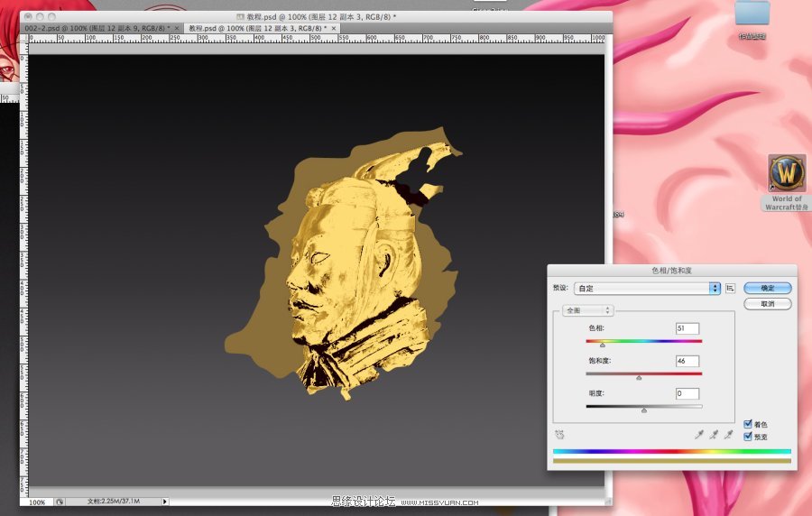Select the first eyedropper tool
Image resolution: width=812 pixels, height=516 pixels.
tap(699, 434)
